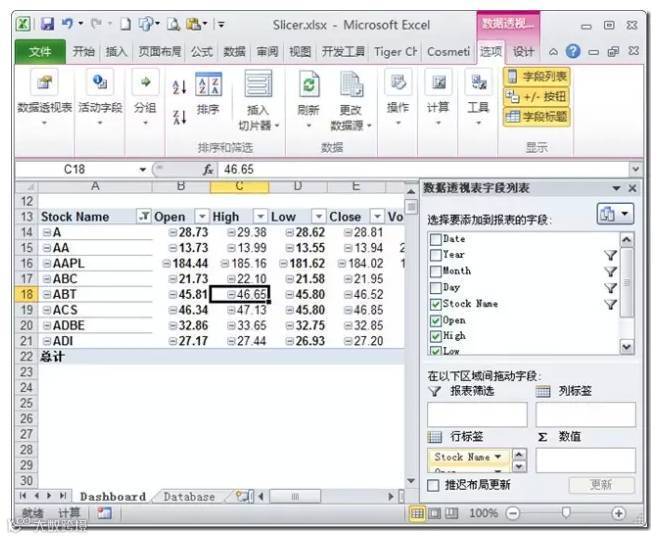Image resolution: width=658 pixels, height=539 pixels.
Task: Uncheck the Open field checkbox
Action: coord(436,321)
